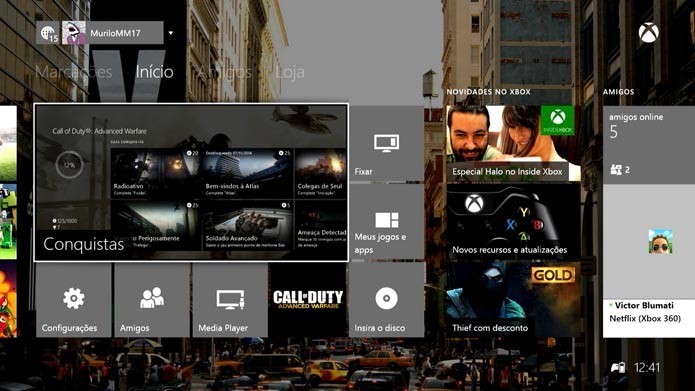Screen dimensions: 695x391
Task: Click the 12:41 clock
Action: (x=647, y=368)
